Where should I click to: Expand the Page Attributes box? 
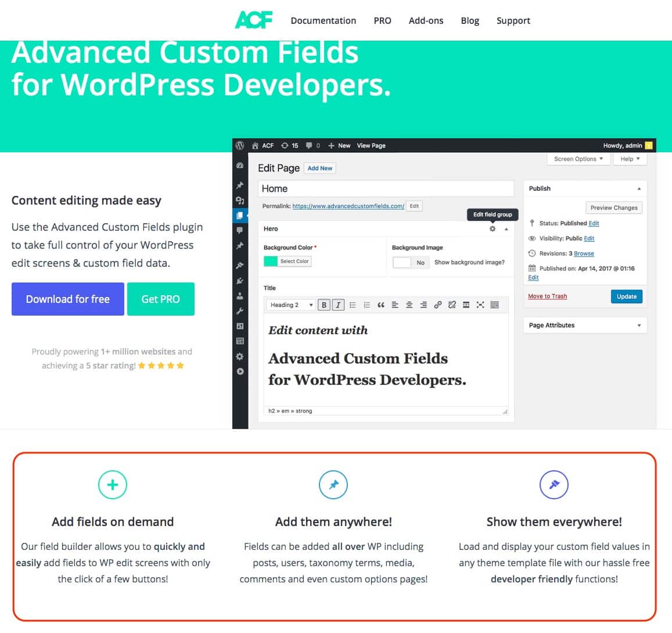click(x=639, y=326)
